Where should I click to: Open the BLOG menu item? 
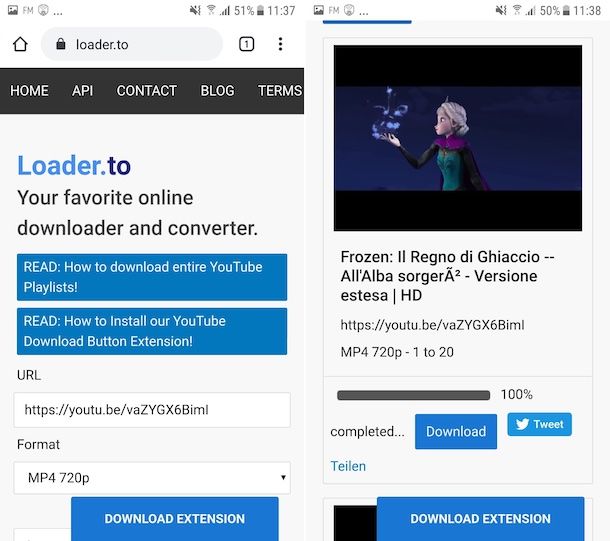click(217, 91)
